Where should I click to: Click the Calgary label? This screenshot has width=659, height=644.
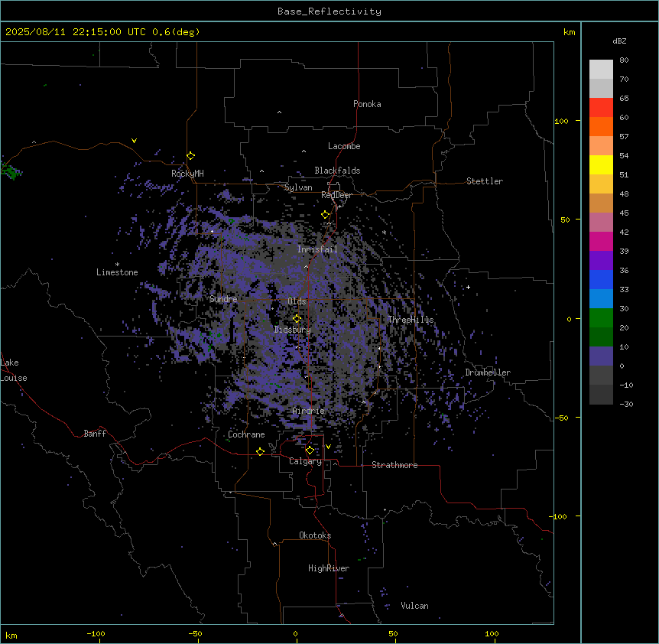[x=306, y=461]
